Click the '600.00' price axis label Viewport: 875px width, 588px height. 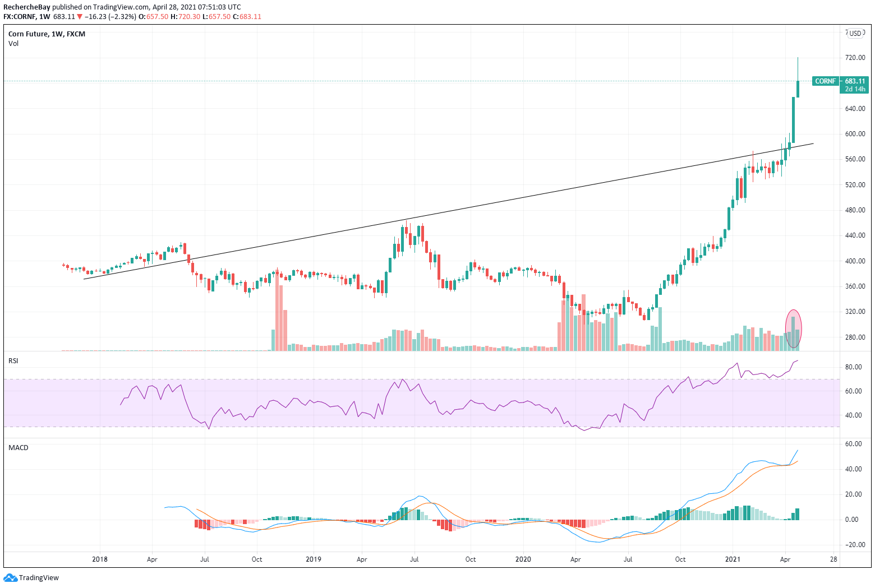click(x=855, y=134)
